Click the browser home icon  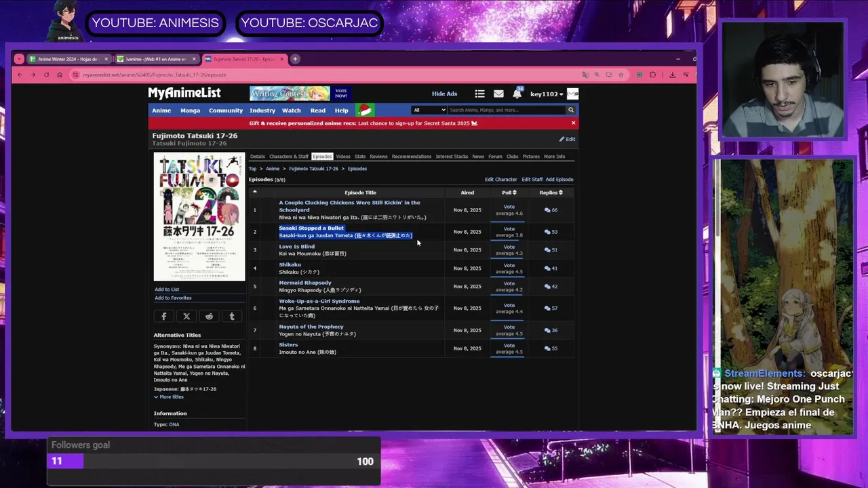[60, 75]
